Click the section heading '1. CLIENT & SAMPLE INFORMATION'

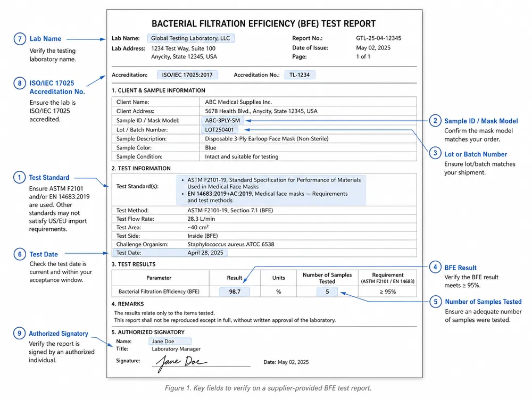[x=159, y=90]
